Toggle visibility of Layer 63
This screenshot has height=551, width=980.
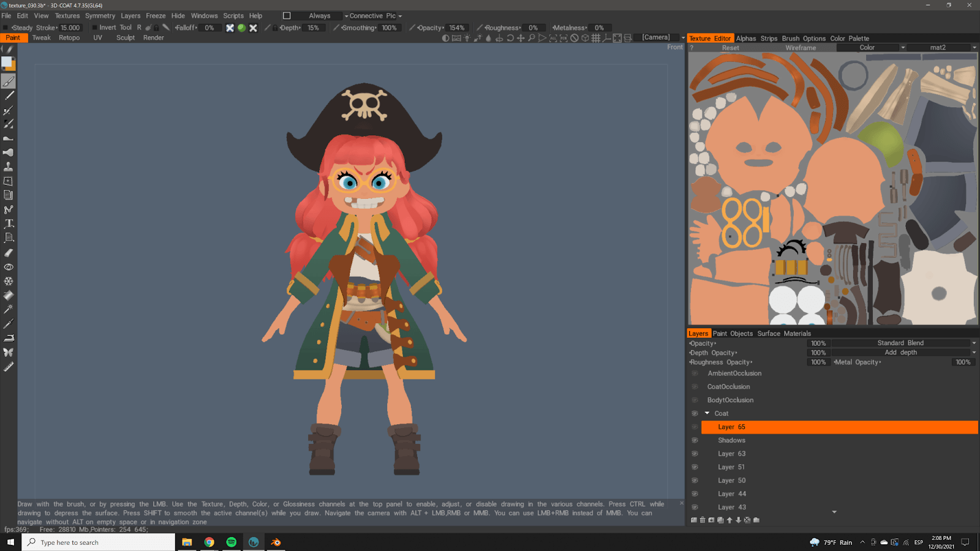(695, 454)
